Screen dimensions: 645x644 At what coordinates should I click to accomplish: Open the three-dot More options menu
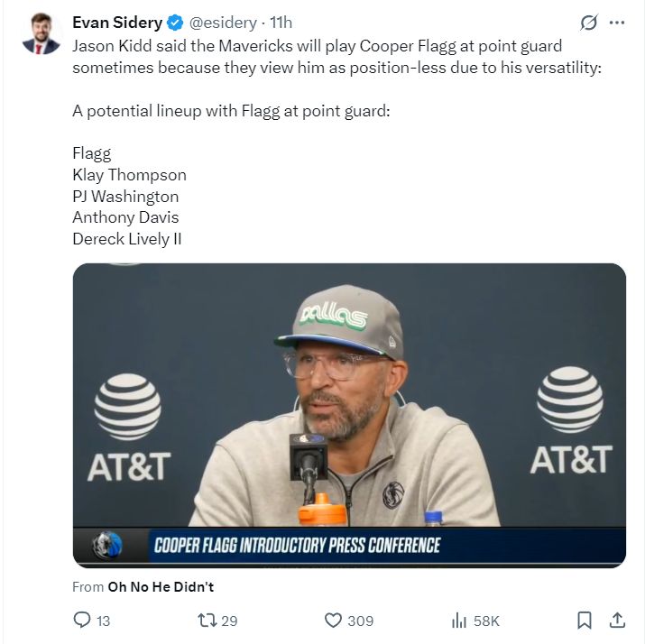click(x=617, y=23)
